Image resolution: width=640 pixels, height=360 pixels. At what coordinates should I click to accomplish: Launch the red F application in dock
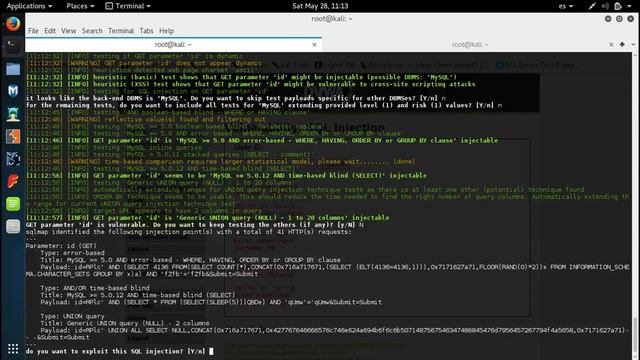13,181
